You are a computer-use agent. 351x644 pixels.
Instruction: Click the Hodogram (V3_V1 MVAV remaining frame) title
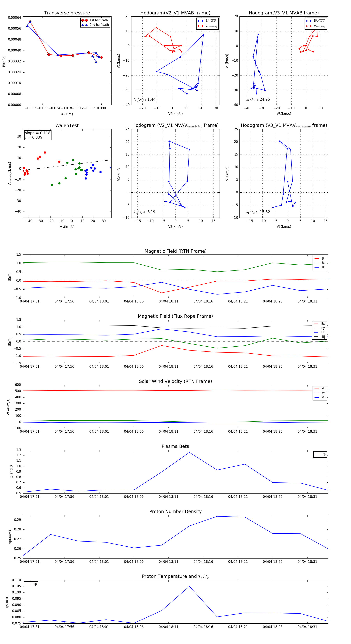click(x=284, y=125)
